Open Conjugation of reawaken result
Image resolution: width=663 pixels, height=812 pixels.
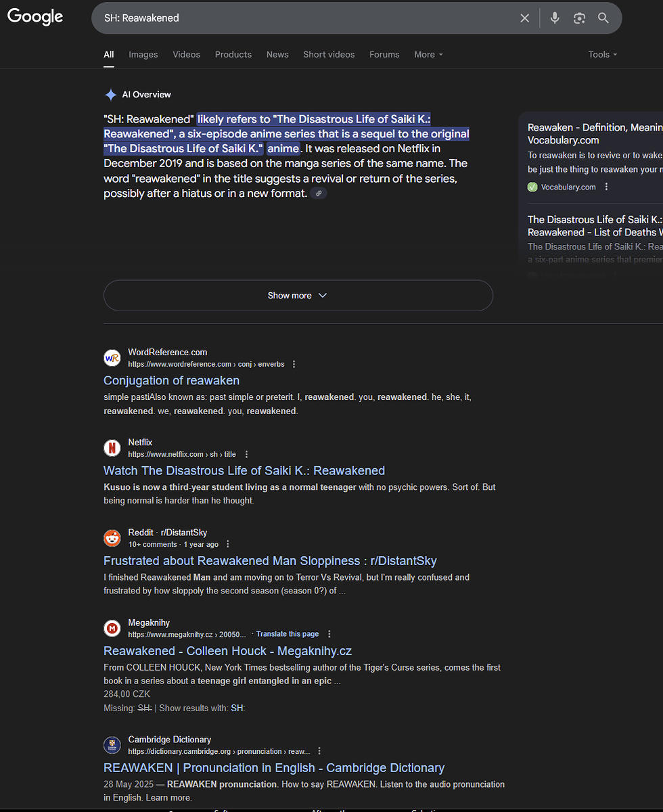(171, 381)
